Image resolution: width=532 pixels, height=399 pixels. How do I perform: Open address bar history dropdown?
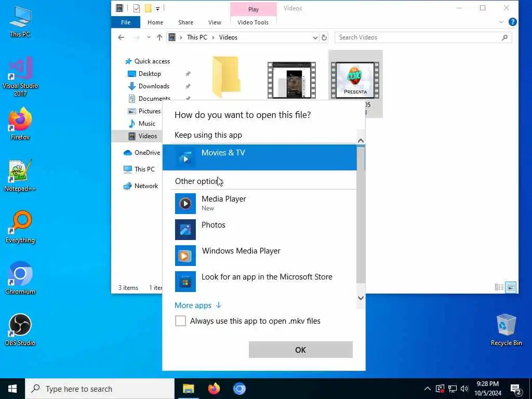tap(315, 37)
